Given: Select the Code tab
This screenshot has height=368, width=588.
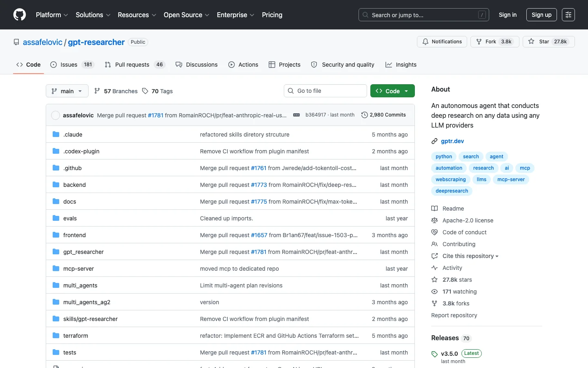Looking at the screenshot, I should pos(29,65).
